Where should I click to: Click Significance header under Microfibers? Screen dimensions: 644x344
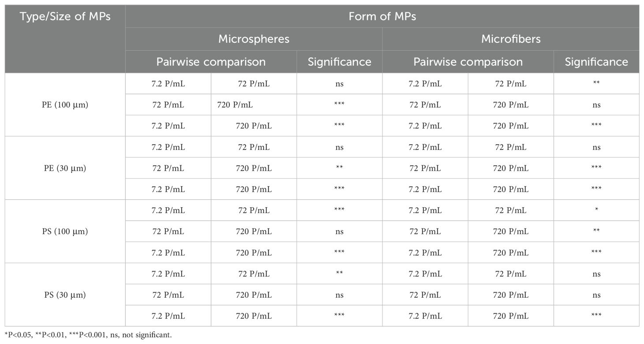coord(596,62)
